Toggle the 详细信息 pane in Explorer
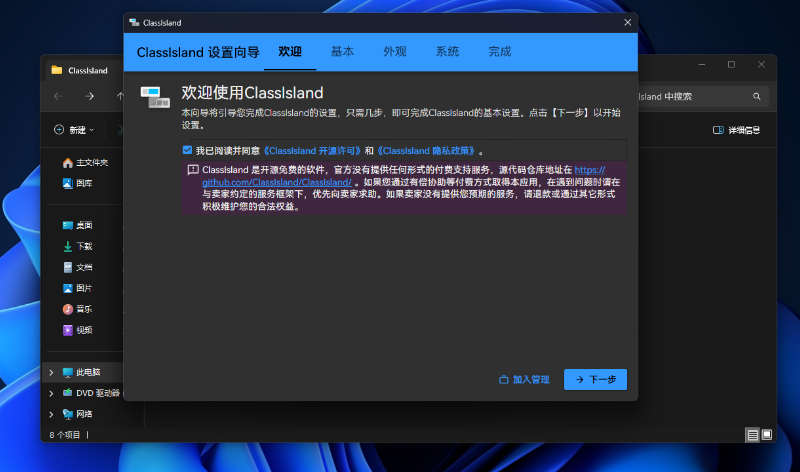This screenshot has height=472, width=800. (736, 130)
